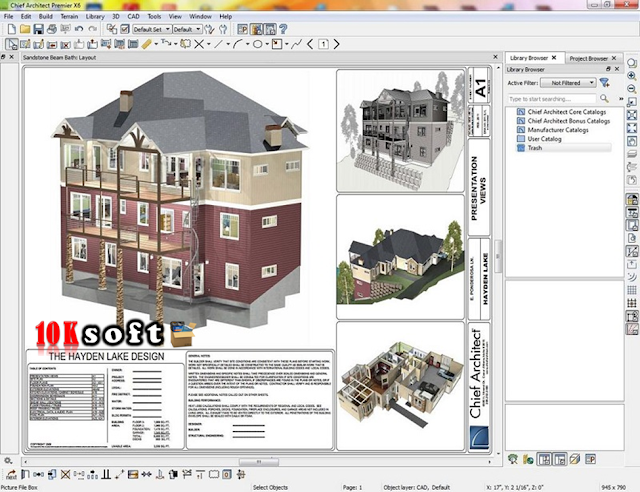This screenshot has height=492, width=640.
Task: Select User Catalog in library tree
Action: coord(544,139)
